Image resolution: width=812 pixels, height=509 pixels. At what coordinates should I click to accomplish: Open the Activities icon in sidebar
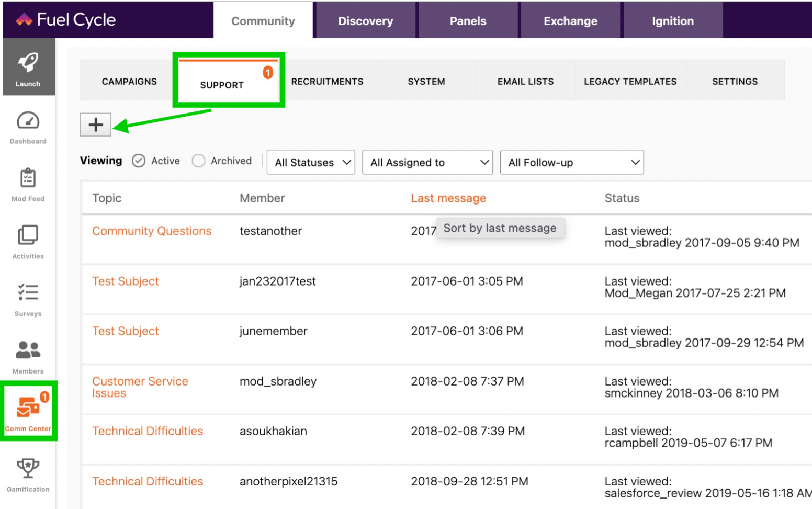[x=28, y=235]
